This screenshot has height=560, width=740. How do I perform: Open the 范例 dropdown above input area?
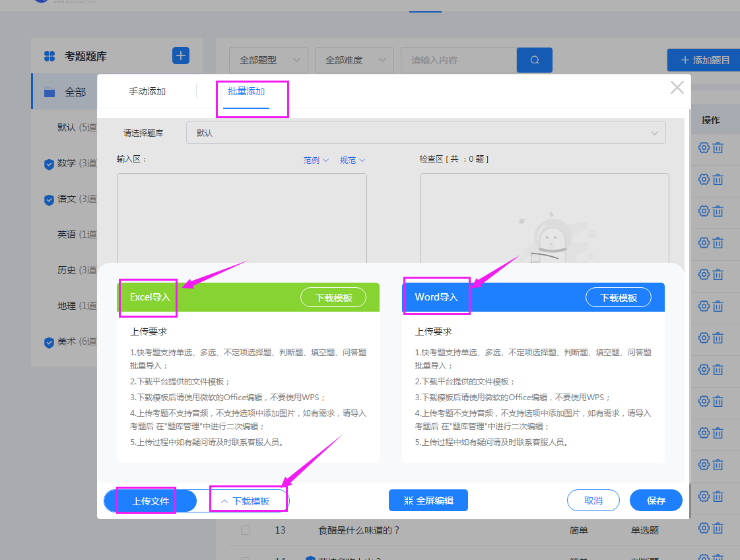(x=316, y=160)
